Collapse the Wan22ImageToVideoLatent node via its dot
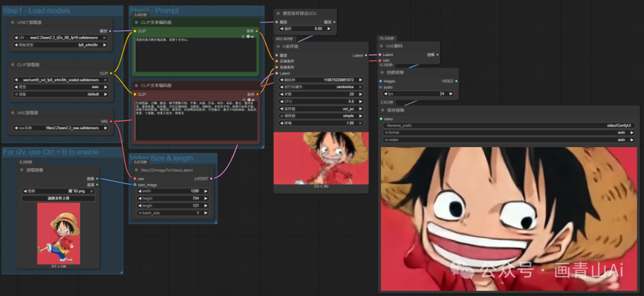 click(x=137, y=170)
